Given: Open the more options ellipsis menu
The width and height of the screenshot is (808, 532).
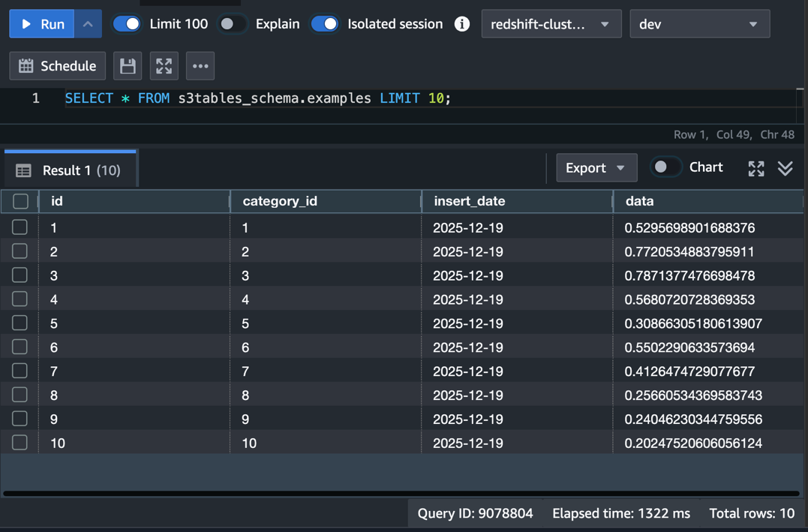Looking at the screenshot, I should [x=200, y=66].
